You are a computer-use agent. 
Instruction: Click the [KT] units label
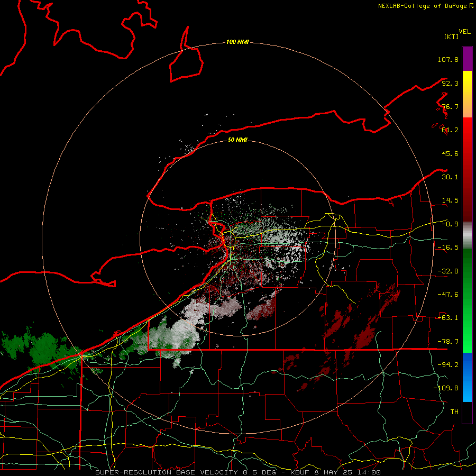coord(452,36)
